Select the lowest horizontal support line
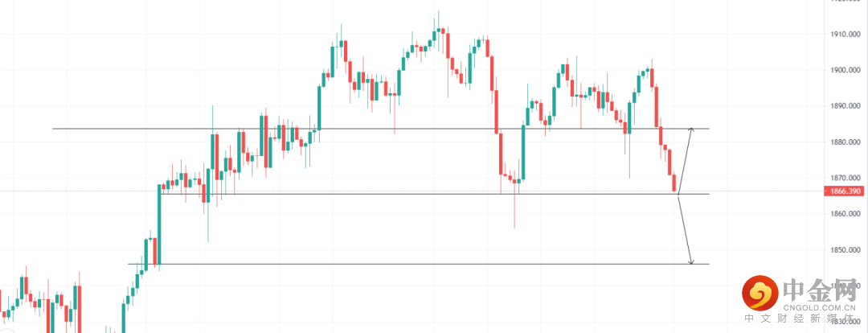868x333 pixels. click(x=402, y=264)
